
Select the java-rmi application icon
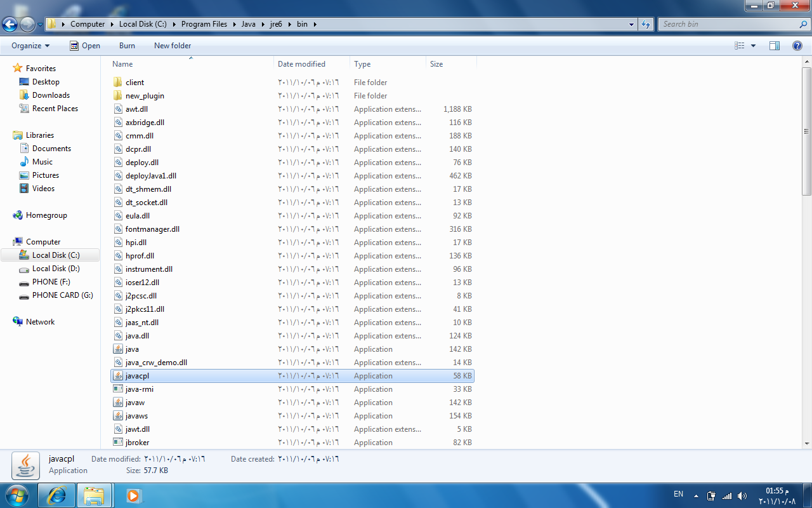(x=117, y=389)
